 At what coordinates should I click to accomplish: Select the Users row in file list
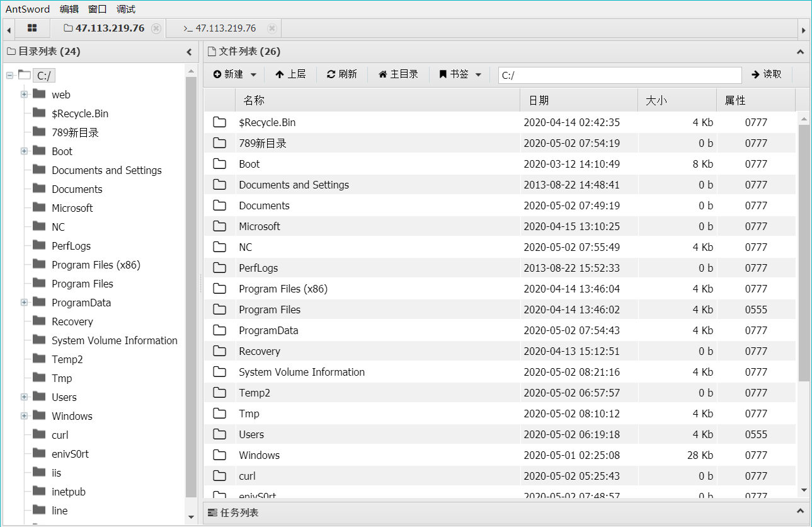(x=500, y=434)
